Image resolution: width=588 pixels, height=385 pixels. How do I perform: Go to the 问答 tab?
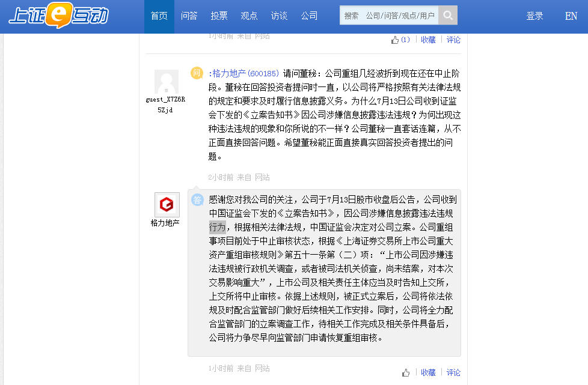coord(189,16)
